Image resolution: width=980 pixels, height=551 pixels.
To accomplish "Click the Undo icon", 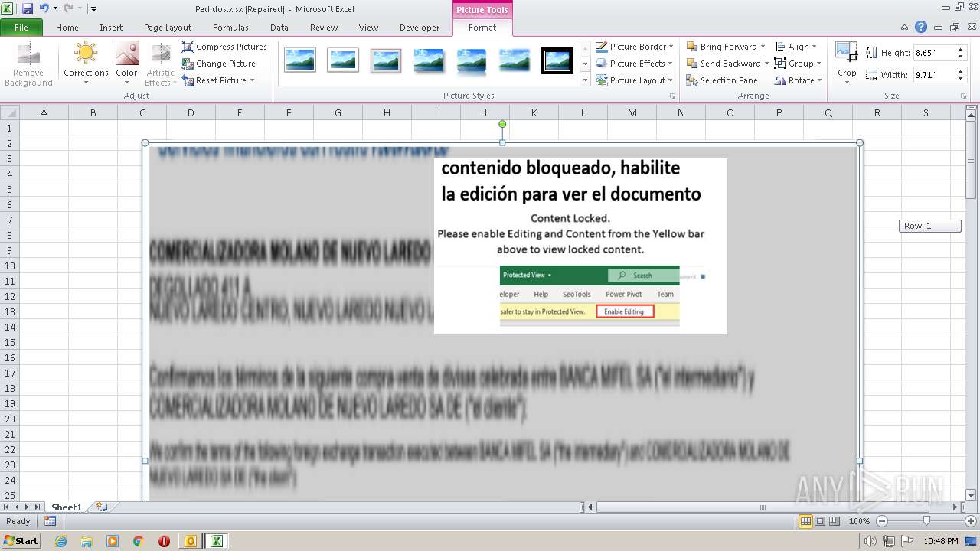I will [x=44, y=8].
